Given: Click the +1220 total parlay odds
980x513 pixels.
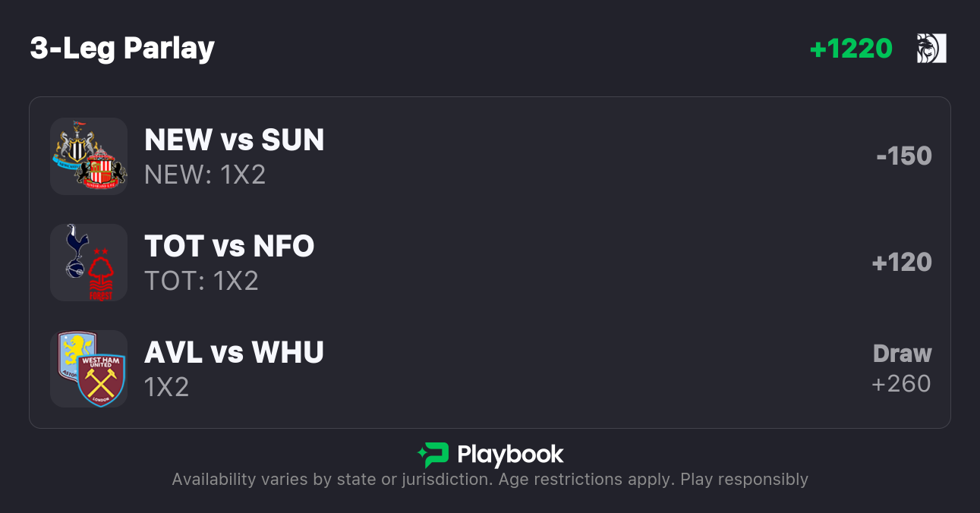Looking at the screenshot, I should click(851, 49).
